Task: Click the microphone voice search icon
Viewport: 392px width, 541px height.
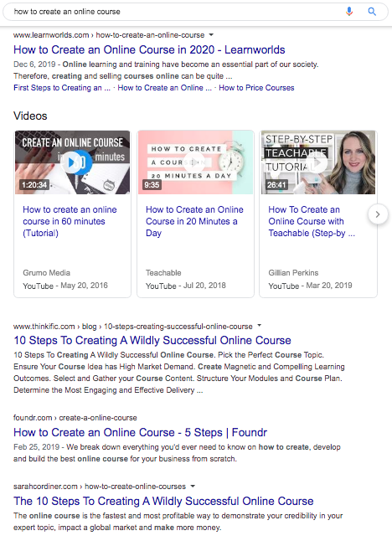Action: pyautogui.click(x=349, y=12)
